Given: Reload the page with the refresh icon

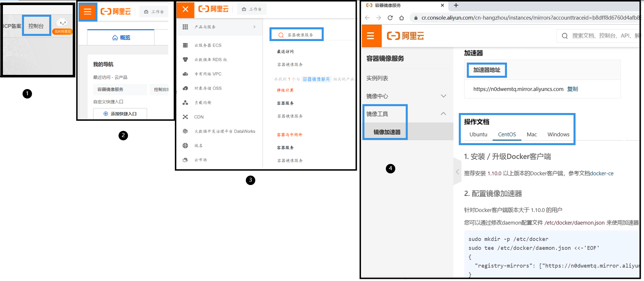Looking at the screenshot, I should (x=390, y=17).
